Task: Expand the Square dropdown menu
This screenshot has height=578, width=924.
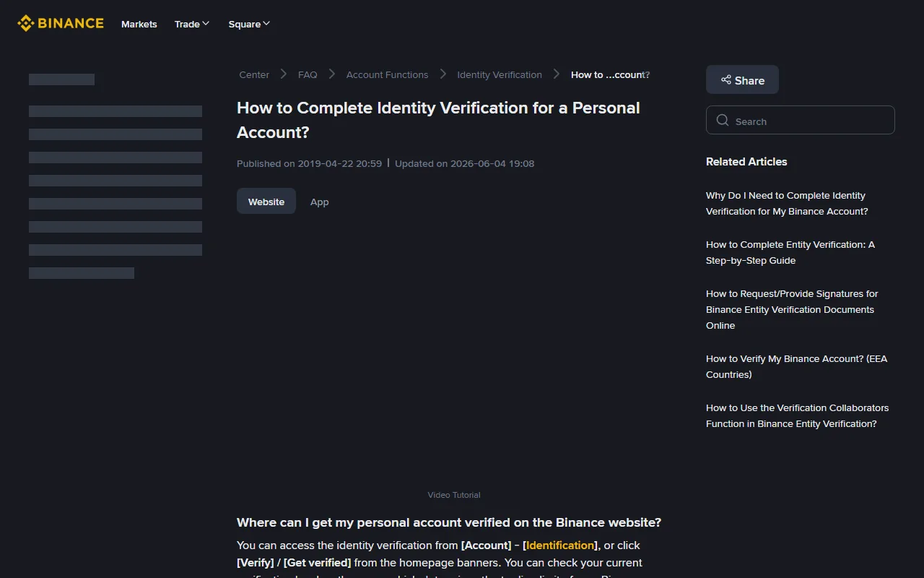Action: (x=249, y=24)
